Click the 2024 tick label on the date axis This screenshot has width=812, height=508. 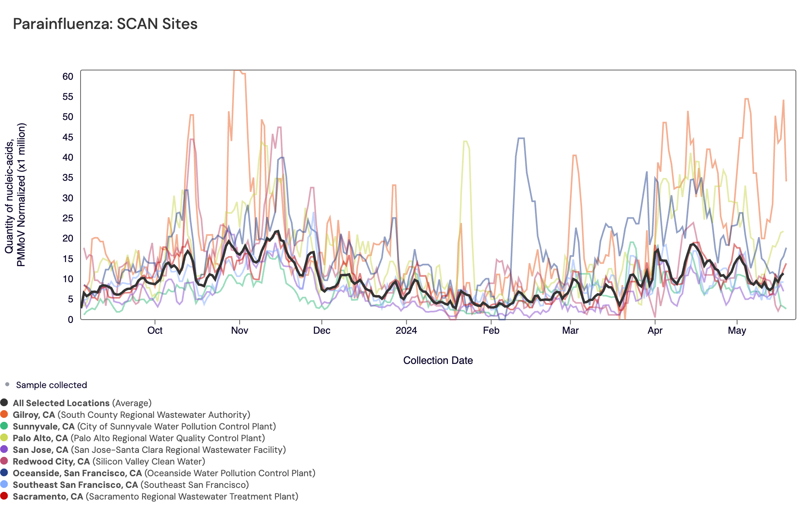(x=406, y=330)
